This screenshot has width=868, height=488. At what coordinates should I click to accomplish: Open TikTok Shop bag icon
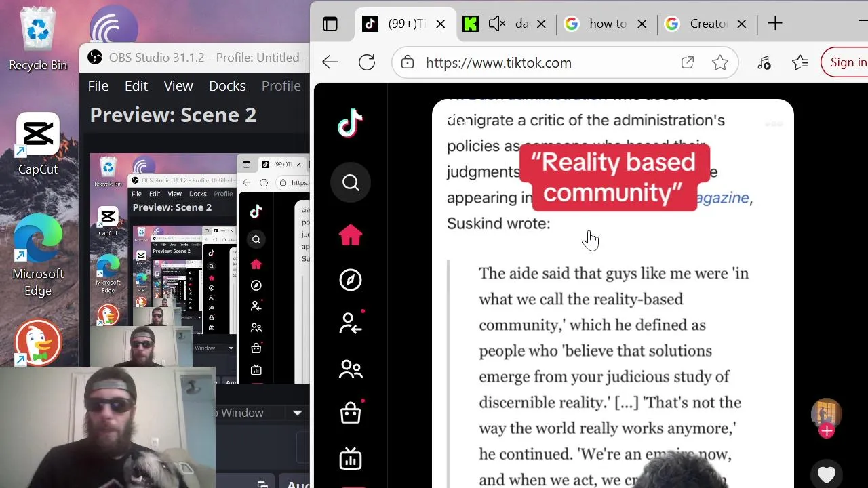[x=351, y=413]
